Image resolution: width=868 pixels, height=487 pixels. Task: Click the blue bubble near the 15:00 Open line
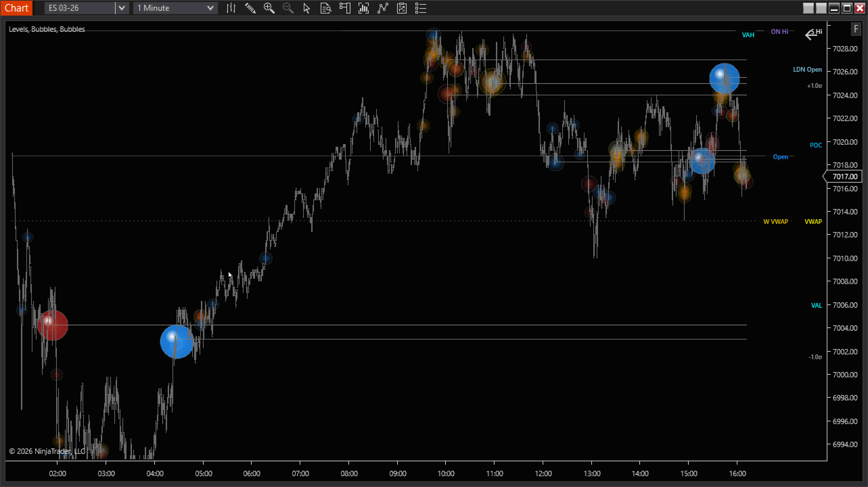tap(702, 161)
